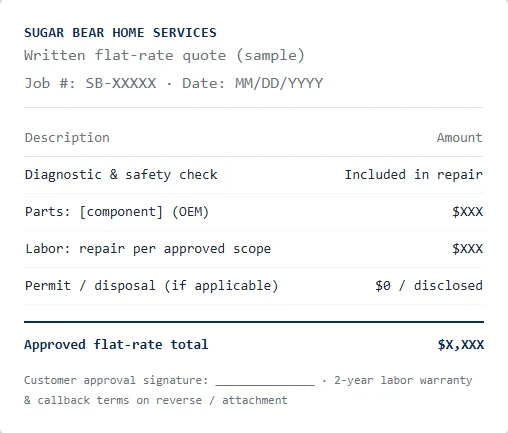Click the Included in repair amount
Image resolution: width=508 pixels, height=433 pixels.
[414, 175]
